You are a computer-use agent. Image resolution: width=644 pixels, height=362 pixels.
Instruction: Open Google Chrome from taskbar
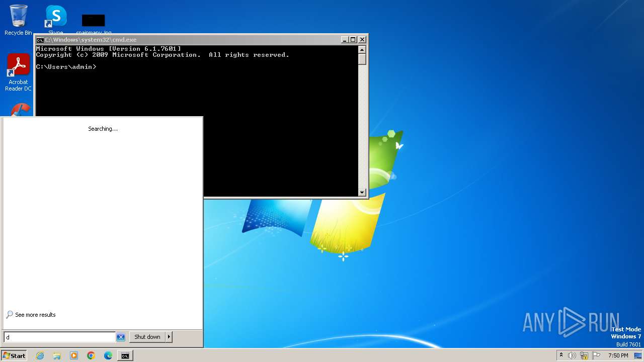click(91, 355)
